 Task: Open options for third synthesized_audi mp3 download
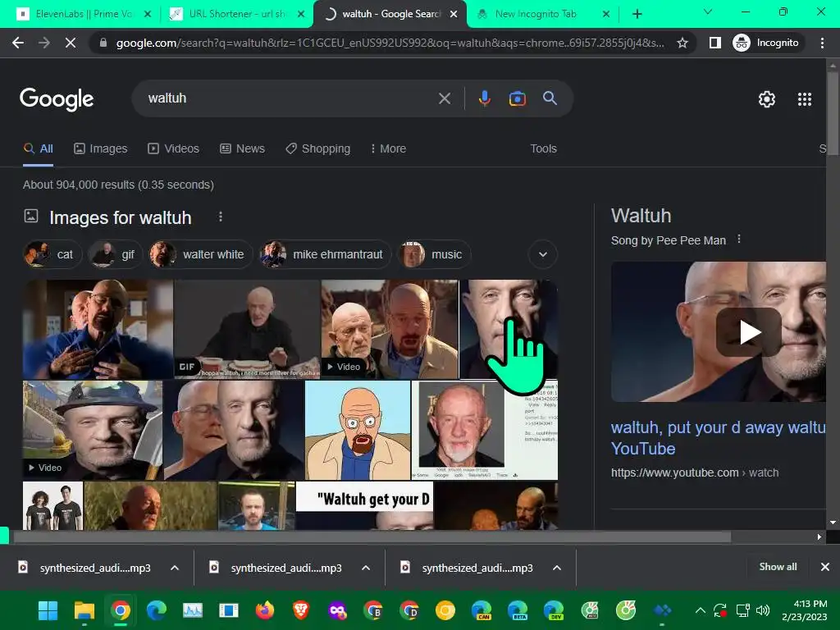tap(557, 568)
